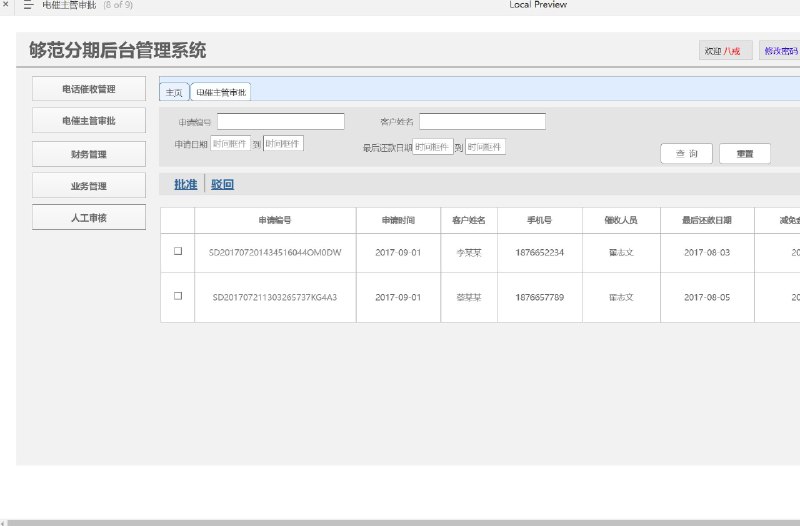This screenshot has height=526, width=800.
Task: Click the 申请时间 column header
Action: tap(398, 220)
